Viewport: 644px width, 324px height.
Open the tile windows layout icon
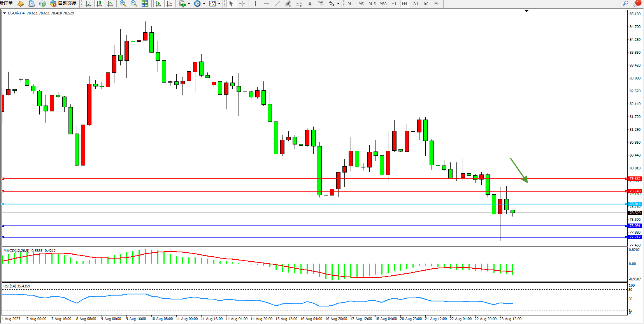click(x=145, y=4)
